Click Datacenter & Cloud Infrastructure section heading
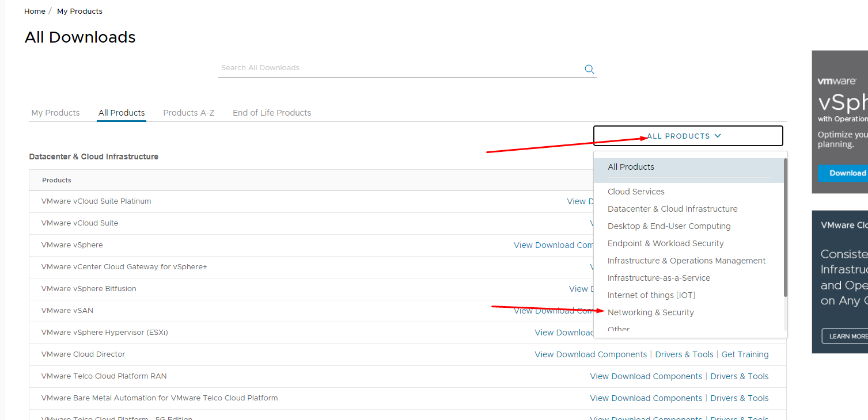 [94, 156]
